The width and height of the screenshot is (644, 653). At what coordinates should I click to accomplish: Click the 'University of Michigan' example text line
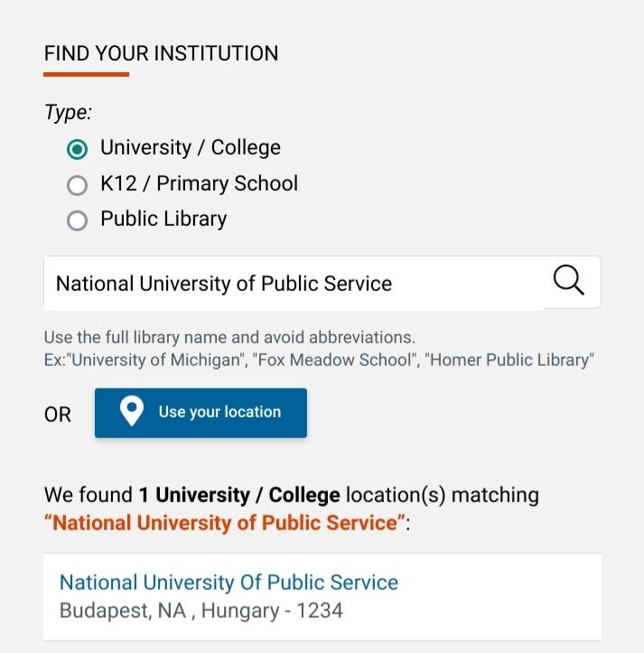click(x=319, y=359)
